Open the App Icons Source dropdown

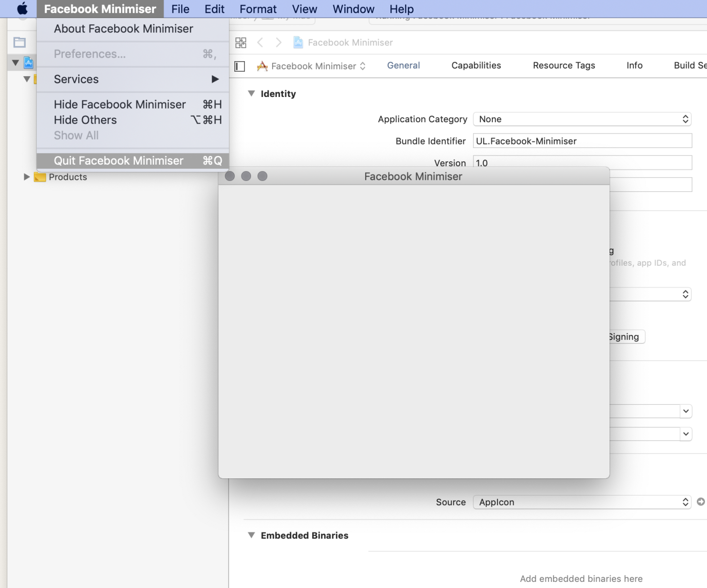pyautogui.click(x=582, y=502)
